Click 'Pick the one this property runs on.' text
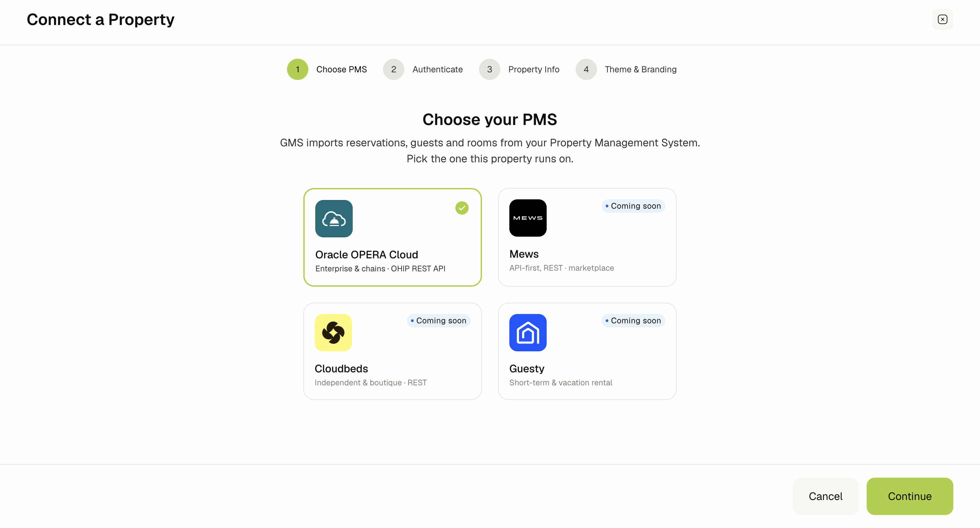980x528 pixels. (x=490, y=159)
